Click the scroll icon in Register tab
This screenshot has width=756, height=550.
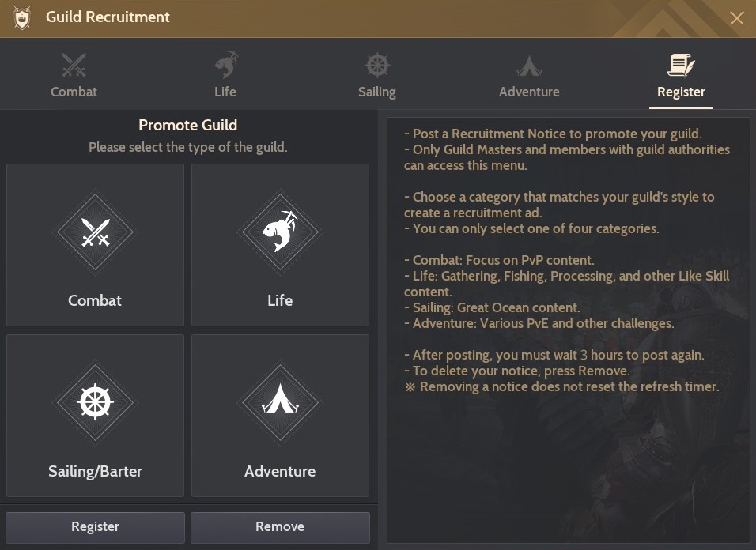pyautogui.click(x=681, y=65)
